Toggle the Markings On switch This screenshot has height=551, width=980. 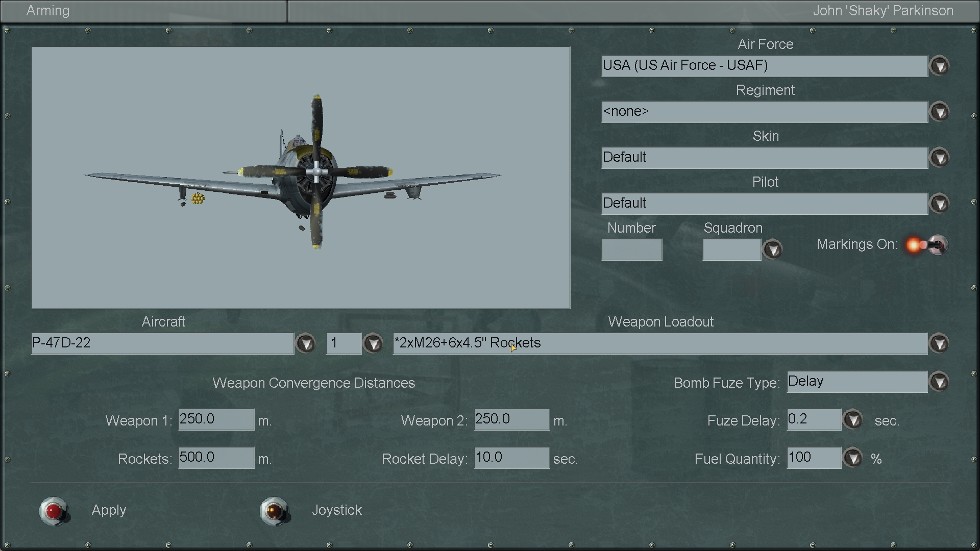(x=927, y=245)
